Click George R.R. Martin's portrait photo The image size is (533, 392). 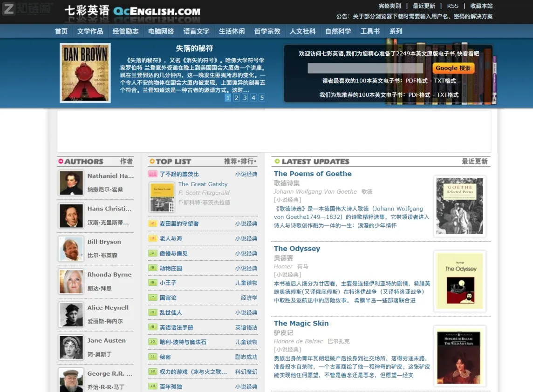[71, 380]
